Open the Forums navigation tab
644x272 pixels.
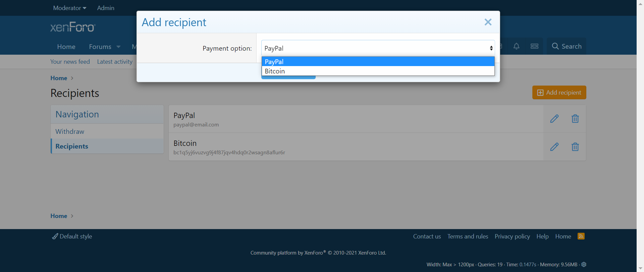tap(100, 47)
